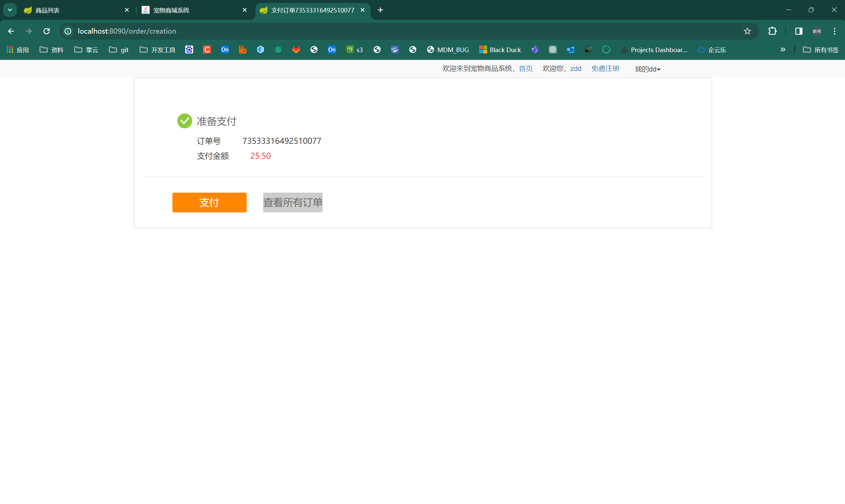Toggle the browser side panel
Image resolution: width=845 pixels, height=504 pixels.
pos(798,31)
